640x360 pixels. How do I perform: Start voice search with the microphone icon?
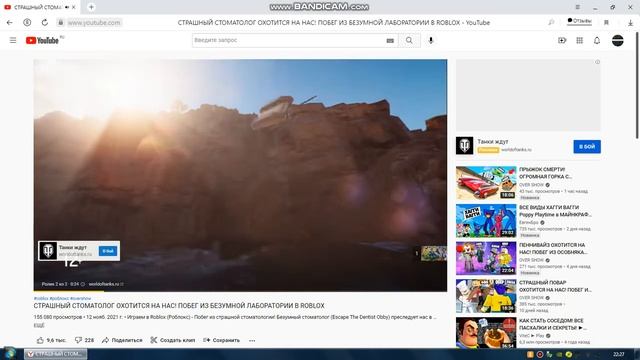pyautogui.click(x=431, y=40)
